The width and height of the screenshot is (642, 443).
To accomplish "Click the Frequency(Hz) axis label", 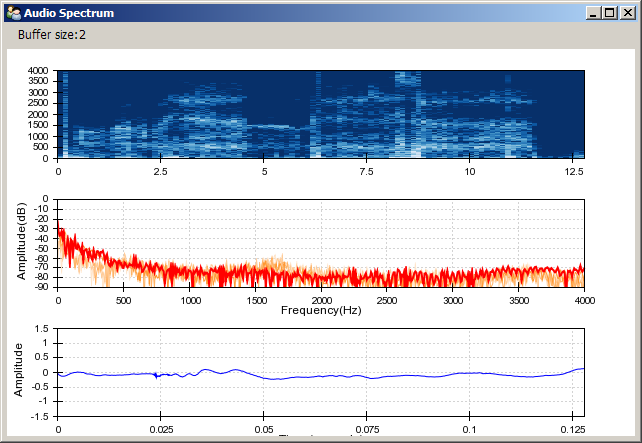I will coord(321,310).
